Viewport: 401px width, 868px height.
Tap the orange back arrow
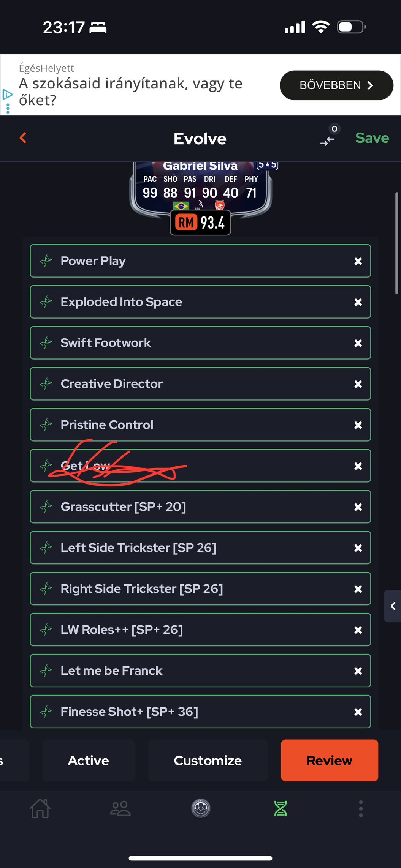(23, 138)
